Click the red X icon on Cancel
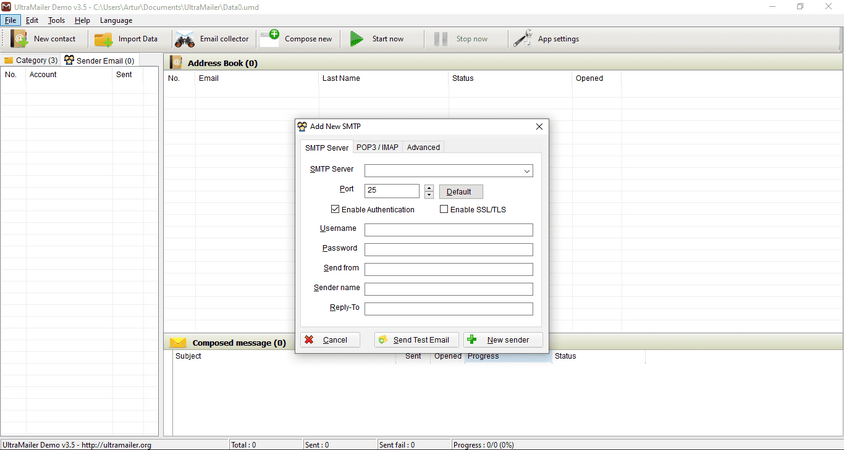Viewport: 844px width, 450px height. tap(309, 340)
